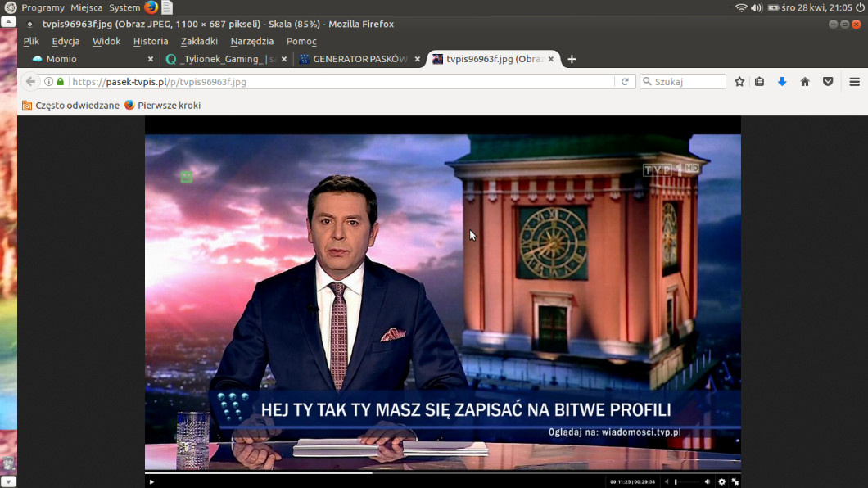Screen dimensions: 868x488
Task: Switch to the GENERATOR PASKÓW tab
Action: (x=359, y=59)
